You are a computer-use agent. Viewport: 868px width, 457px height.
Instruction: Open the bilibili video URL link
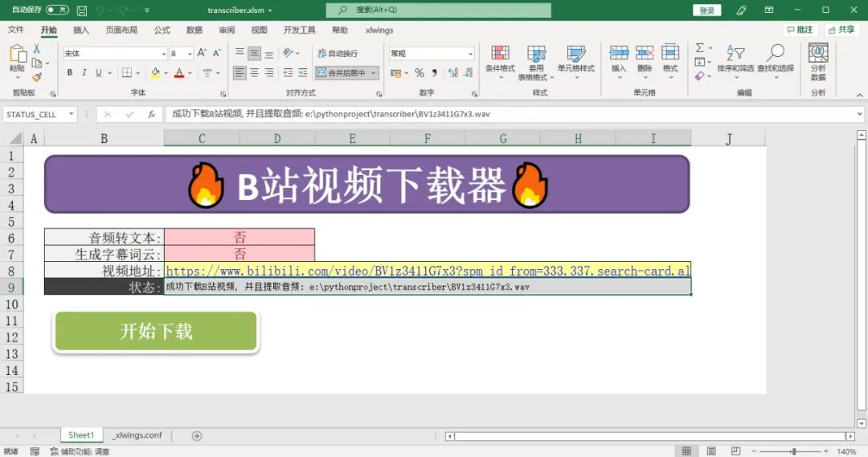[x=427, y=271]
